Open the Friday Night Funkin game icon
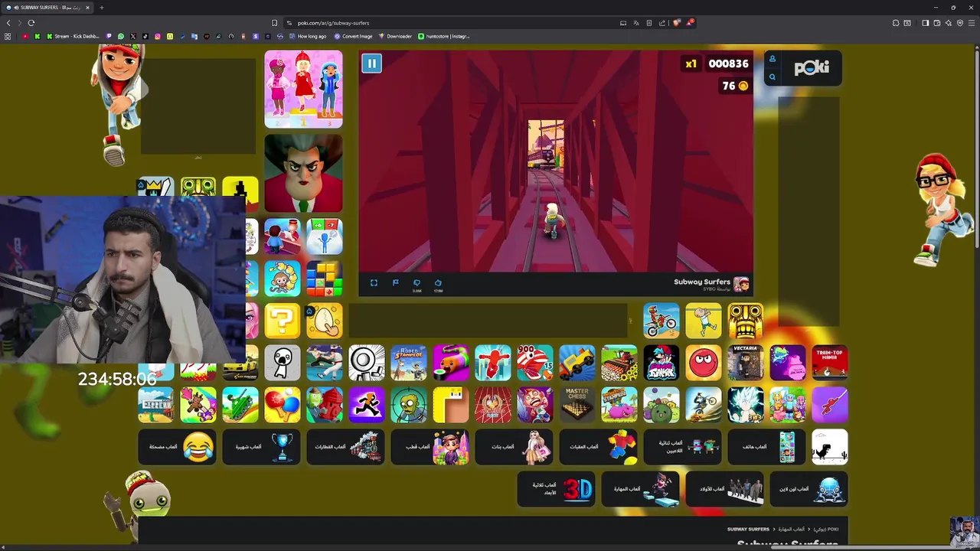 pyautogui.click(x=661, y=363)
